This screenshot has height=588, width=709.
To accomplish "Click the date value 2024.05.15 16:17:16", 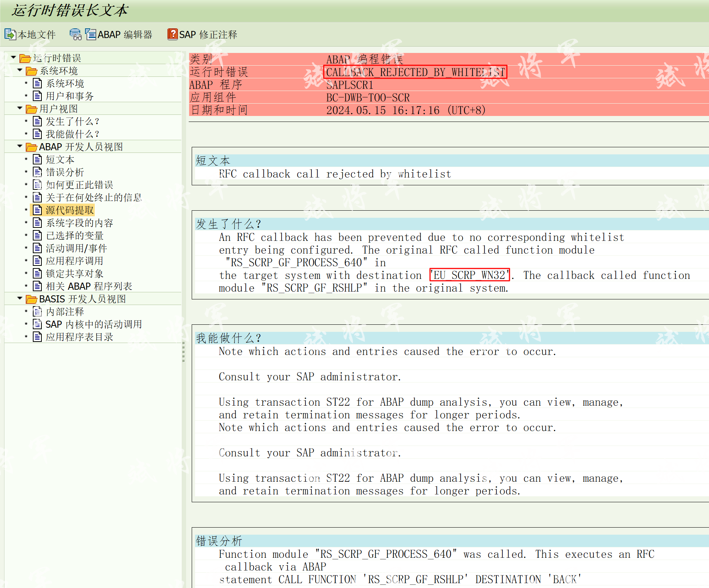I will 383,110.
